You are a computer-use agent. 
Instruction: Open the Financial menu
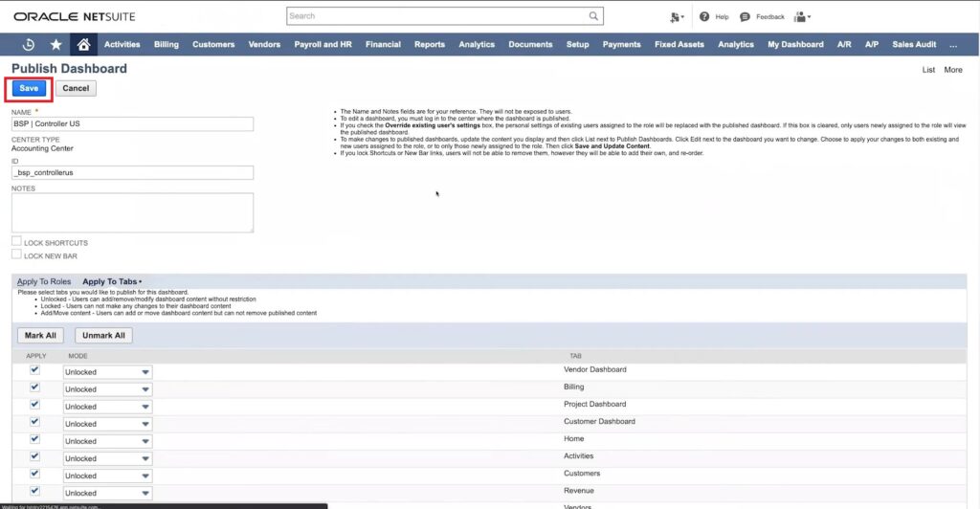pyautogui.click(x=383, y=44)
